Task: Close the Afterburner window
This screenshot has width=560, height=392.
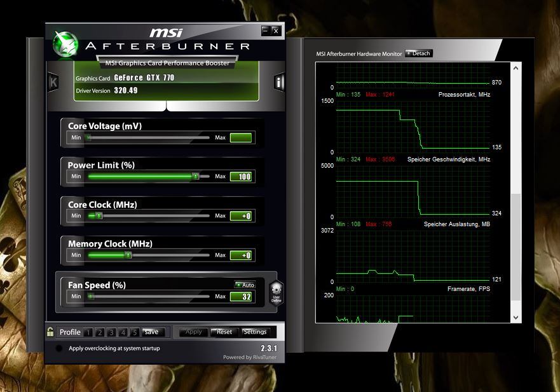Action: click(276, 30)
